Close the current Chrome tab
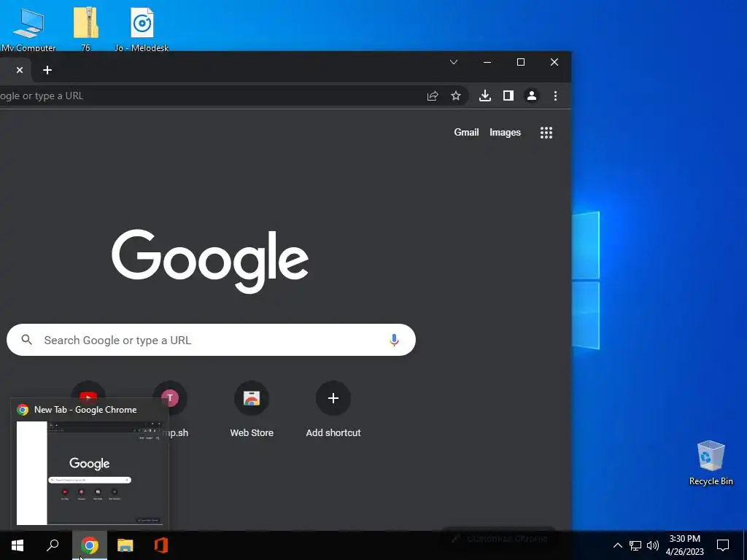 click(20, 70)
